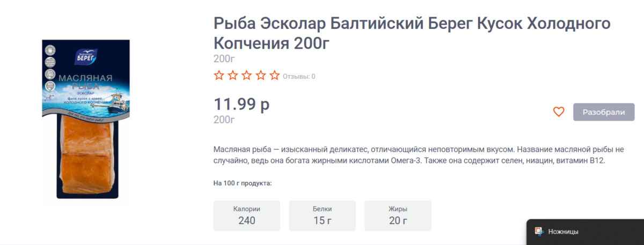Select the third rating star
The height and width of the screenshot is (245, 644).
click(x=247, y=76)
